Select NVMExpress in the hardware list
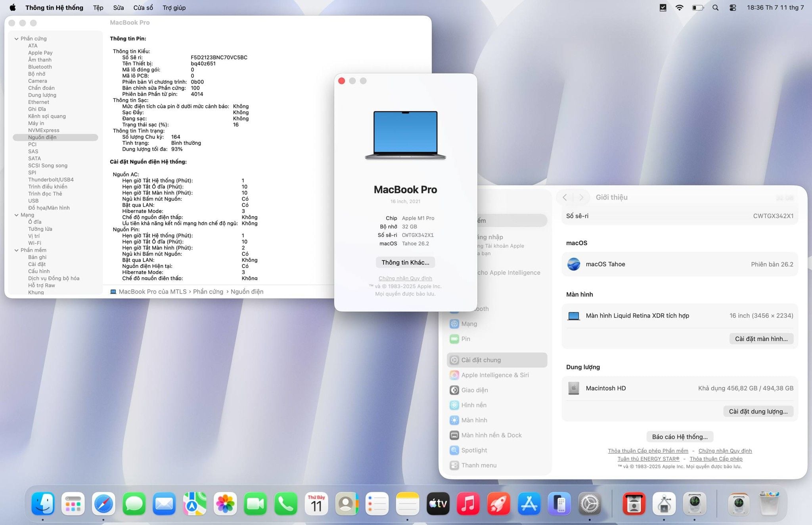 44,131
